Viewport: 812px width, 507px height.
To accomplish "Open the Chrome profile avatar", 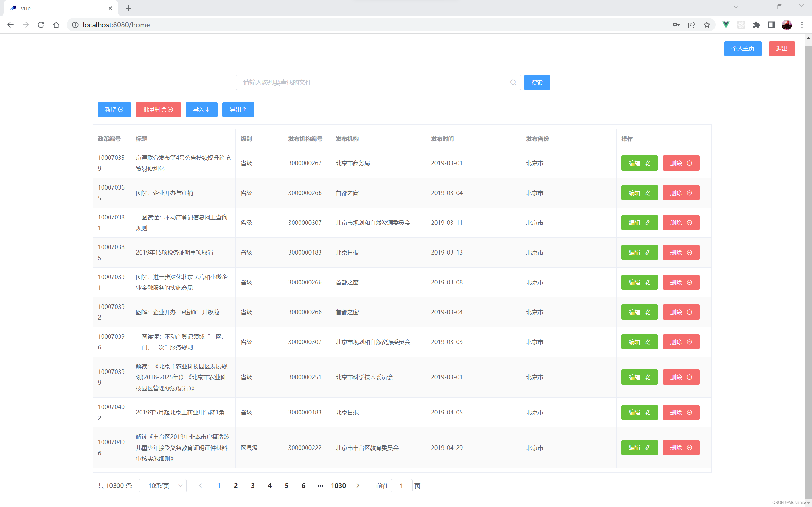I will point(787,25).
